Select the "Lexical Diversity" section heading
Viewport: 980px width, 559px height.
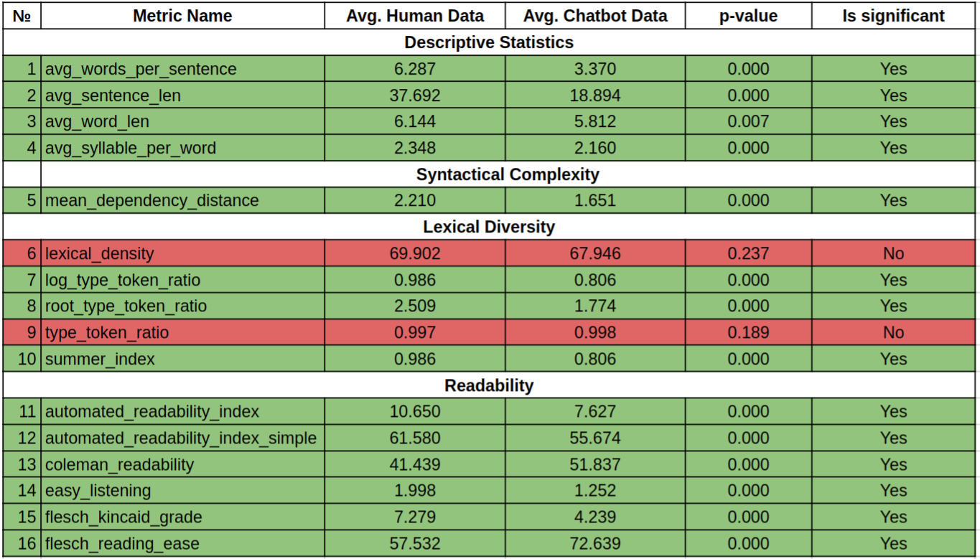489,227
